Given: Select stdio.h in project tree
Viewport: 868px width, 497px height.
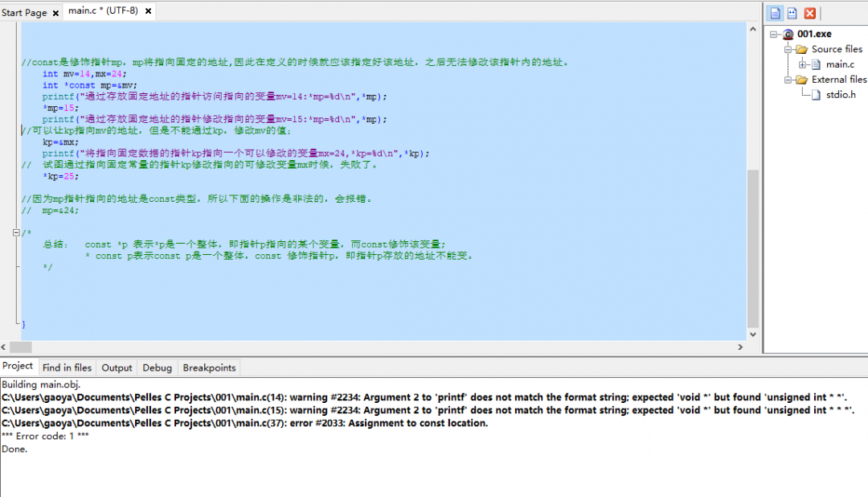Looking at the screenshot, I should [x=841, y=95].
